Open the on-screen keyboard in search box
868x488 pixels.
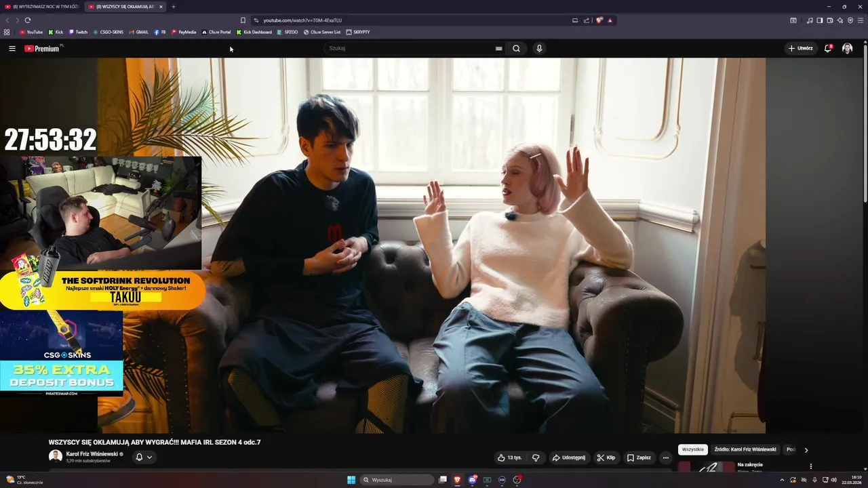click(498, 48)
